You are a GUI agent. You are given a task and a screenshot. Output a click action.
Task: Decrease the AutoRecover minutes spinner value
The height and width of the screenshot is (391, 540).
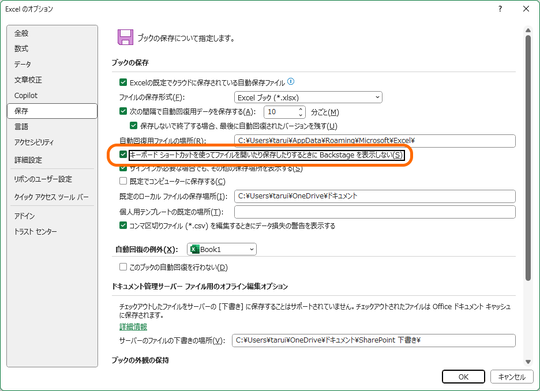coord(300,115)
